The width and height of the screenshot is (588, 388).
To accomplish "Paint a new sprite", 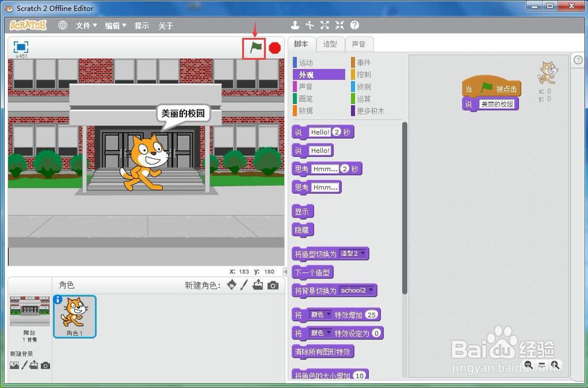I will coord(244,285).
